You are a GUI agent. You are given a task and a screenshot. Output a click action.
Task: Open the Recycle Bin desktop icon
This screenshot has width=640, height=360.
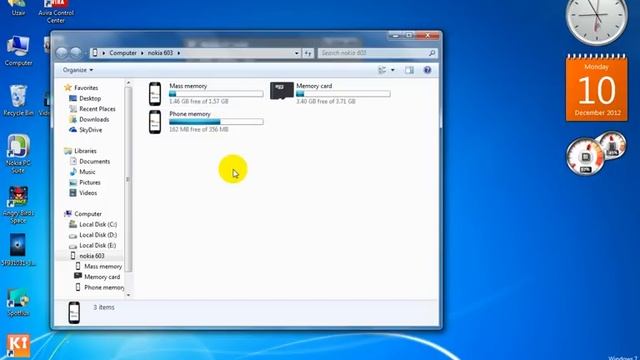tap(18, 101)
